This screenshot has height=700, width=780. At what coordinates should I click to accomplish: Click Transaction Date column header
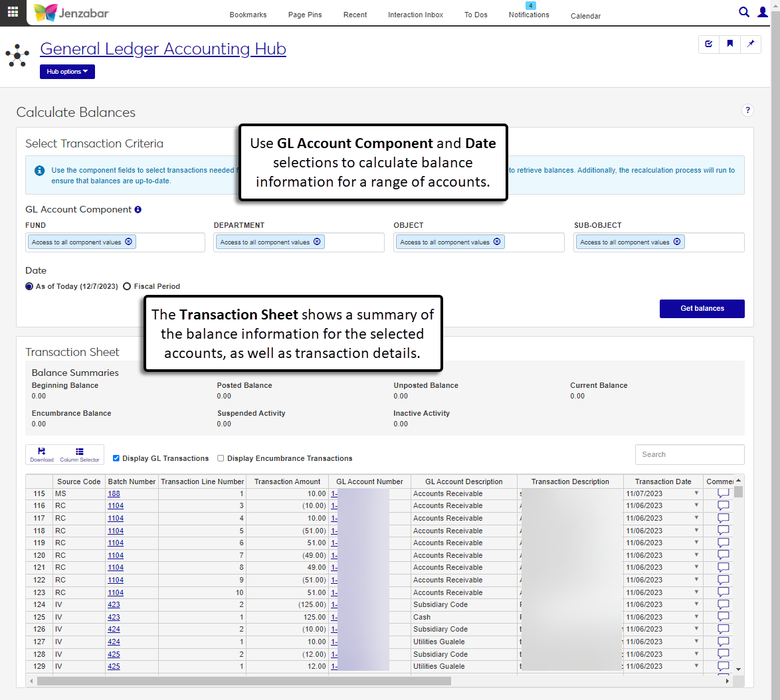(x=663, y=481)
